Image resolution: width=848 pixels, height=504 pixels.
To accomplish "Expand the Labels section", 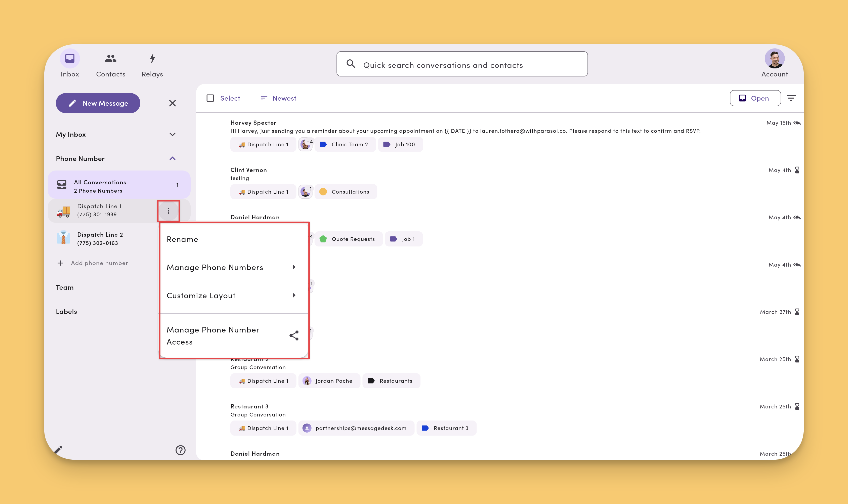I will click(66, 311).
